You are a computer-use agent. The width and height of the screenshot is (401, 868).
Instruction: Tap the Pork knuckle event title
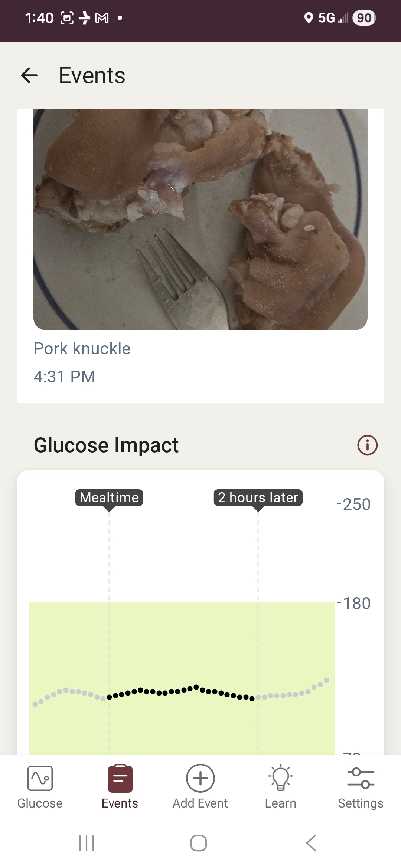click(x=82, y=349)
